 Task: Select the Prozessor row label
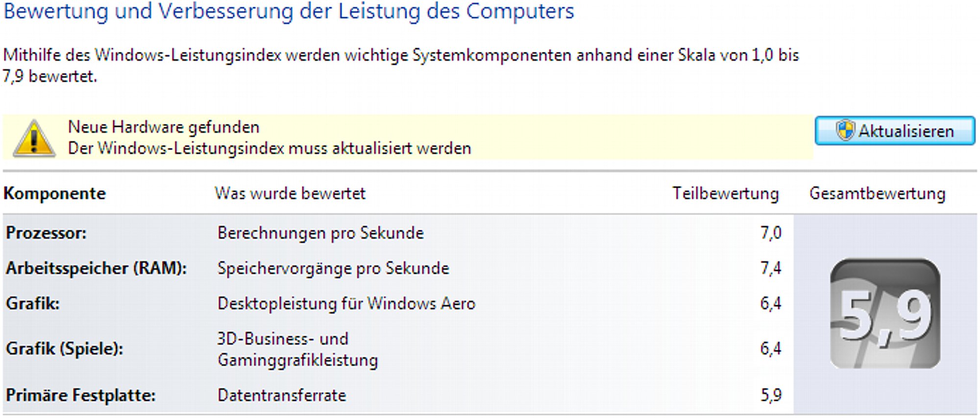tap(46, 233)
